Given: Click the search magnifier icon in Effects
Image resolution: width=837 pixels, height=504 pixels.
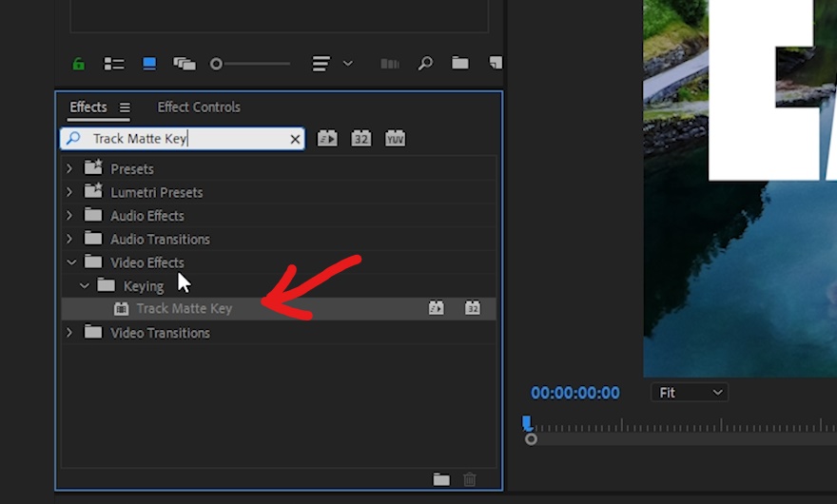Looking at the screenshot, I should tap(73, 138).
